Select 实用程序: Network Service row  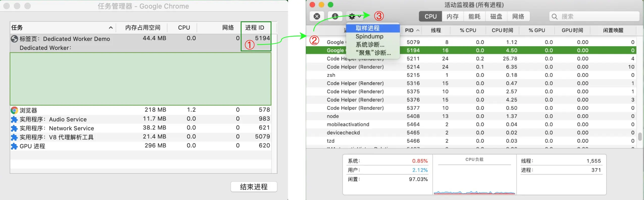tap(141, 128)
